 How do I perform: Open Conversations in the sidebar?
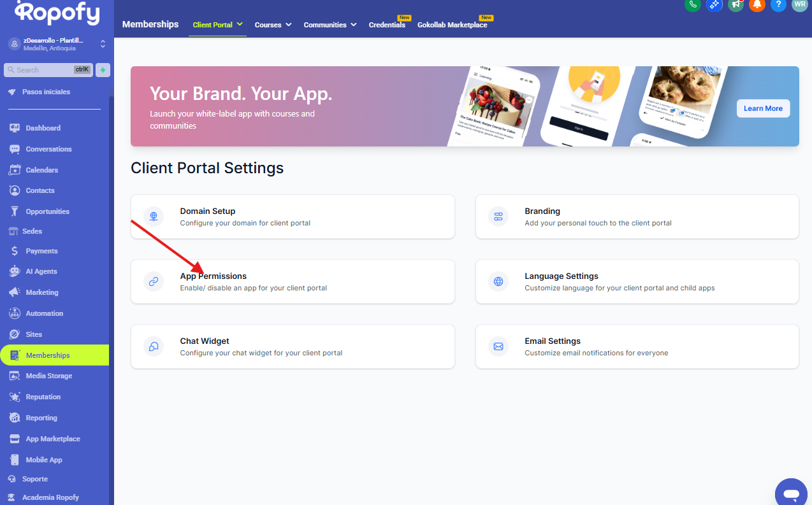(48, 149)
